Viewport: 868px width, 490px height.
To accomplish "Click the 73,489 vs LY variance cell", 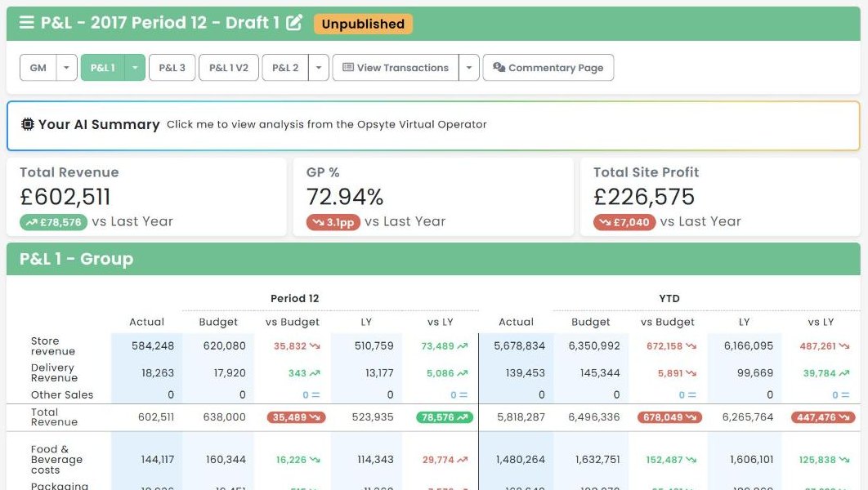I will pyautogui.click(x=444, y=346).
